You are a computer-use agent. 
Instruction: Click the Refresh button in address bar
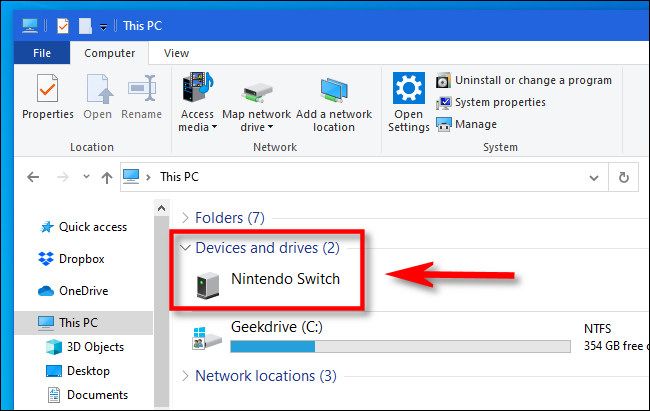623,177
